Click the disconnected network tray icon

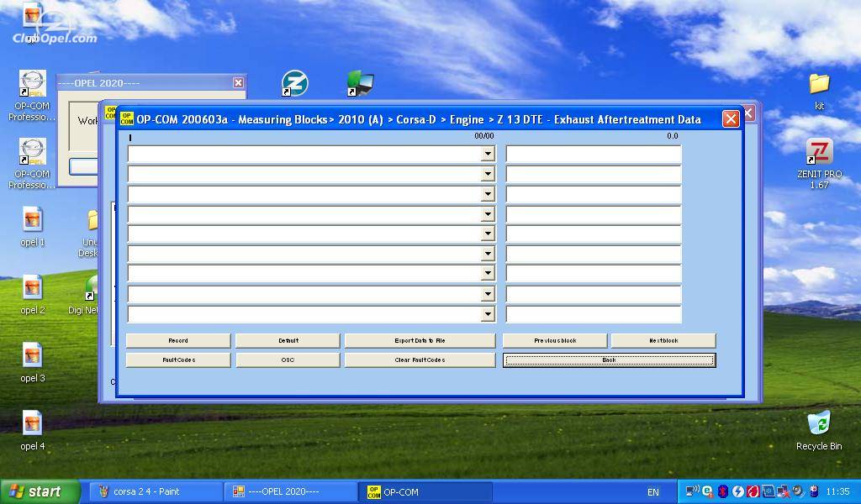tap(783, 491)
